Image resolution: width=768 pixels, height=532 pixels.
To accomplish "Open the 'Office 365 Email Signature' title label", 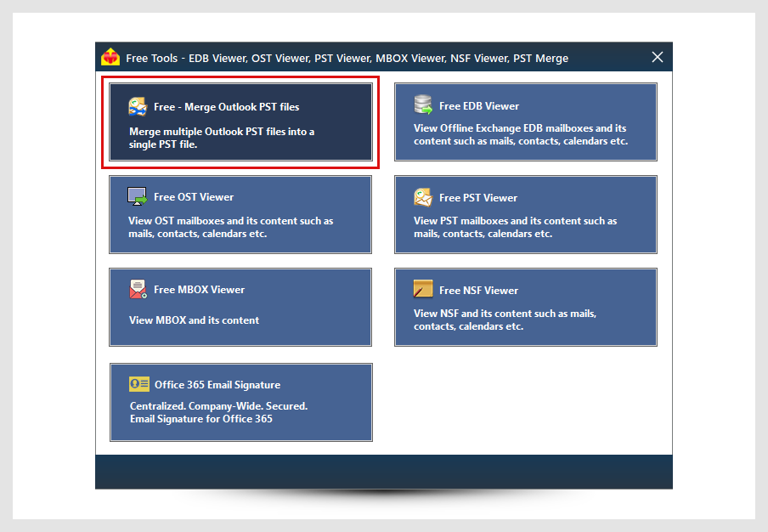I will point(217,385).
